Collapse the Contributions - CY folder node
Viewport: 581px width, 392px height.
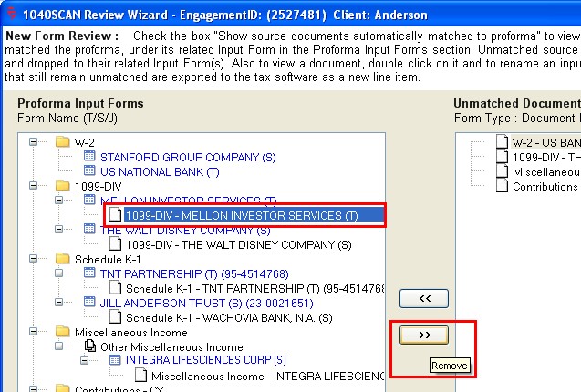[34, 388]
